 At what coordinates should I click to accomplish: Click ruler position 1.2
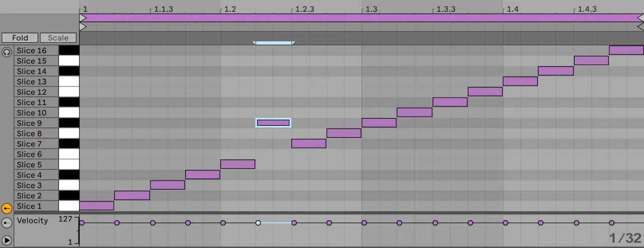[230, 10]
